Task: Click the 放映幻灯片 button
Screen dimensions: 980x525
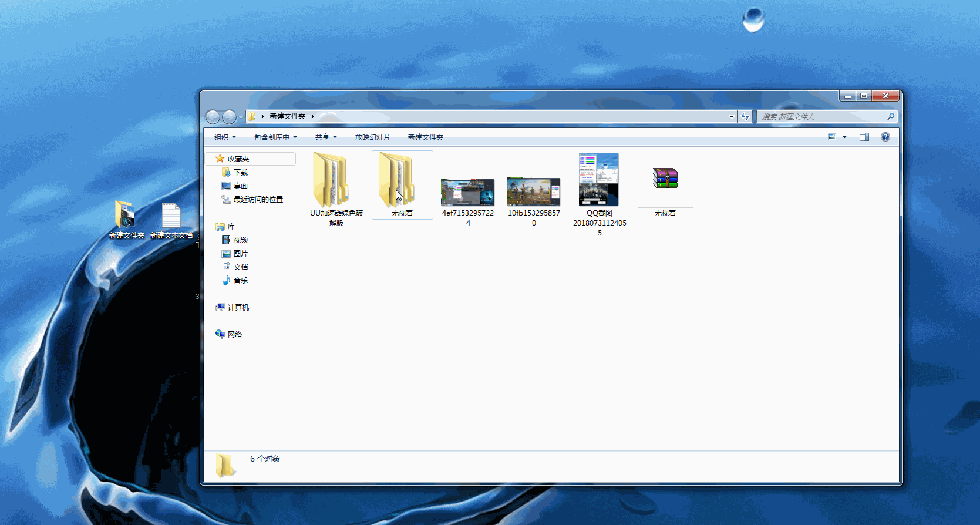Action: pyautogui.click(x=372, y=137)
